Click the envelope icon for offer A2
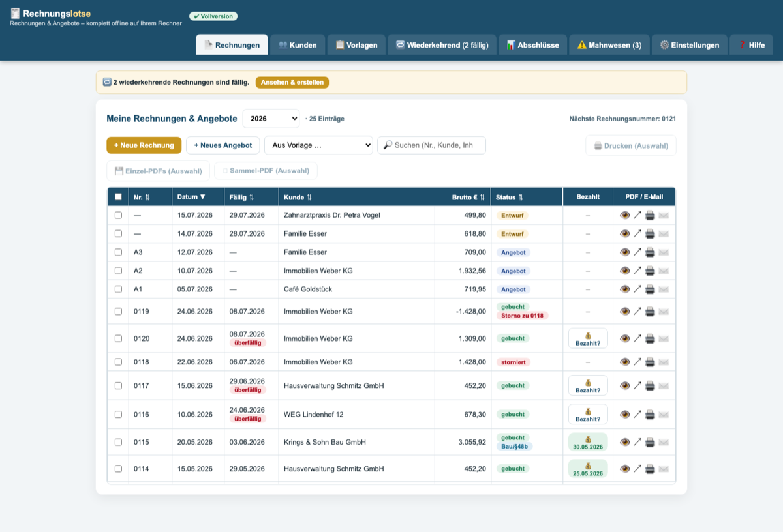The height and width of the screenshot is (532, 783). pos(664,271)
